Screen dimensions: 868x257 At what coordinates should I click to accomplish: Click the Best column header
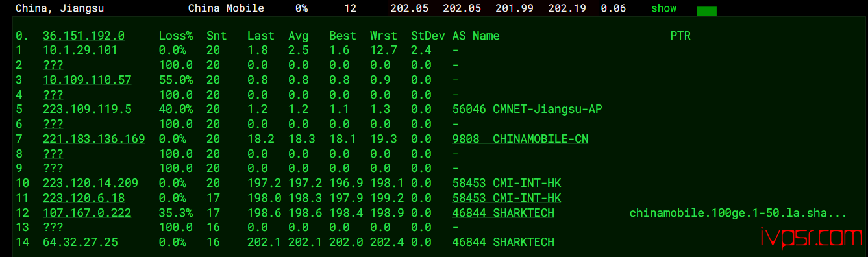(343, 36)
